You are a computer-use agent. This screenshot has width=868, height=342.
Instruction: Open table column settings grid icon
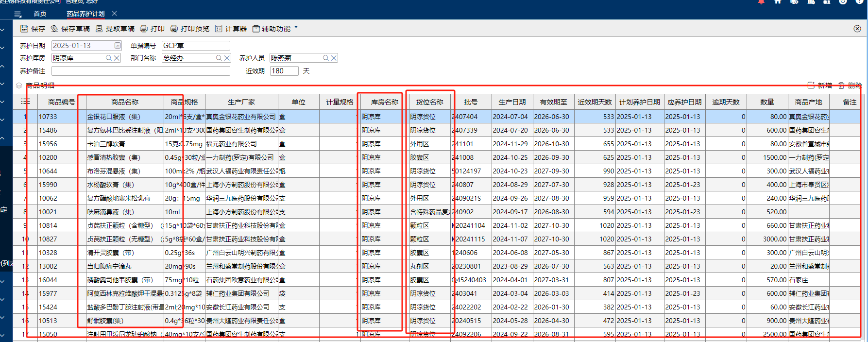point(25,102)
